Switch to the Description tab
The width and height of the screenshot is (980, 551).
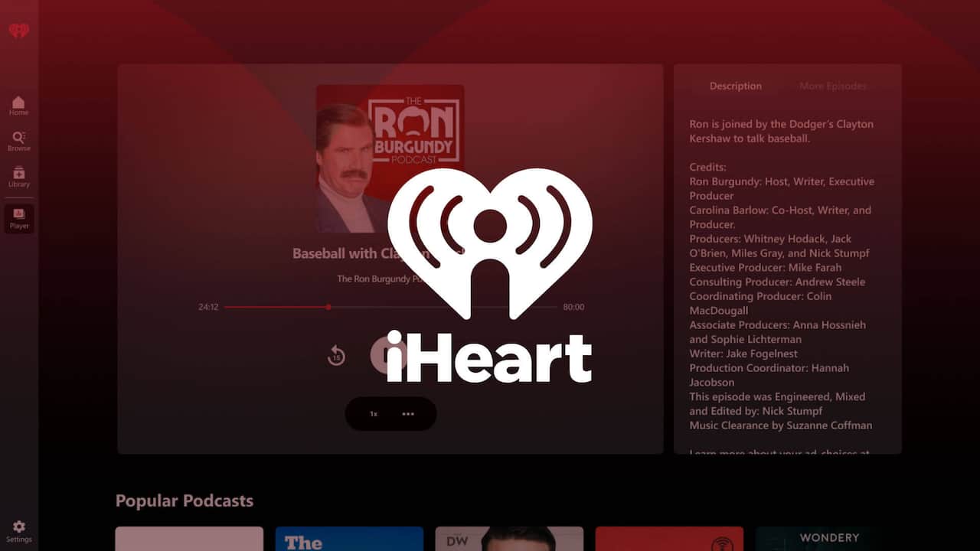coord(736,86)
